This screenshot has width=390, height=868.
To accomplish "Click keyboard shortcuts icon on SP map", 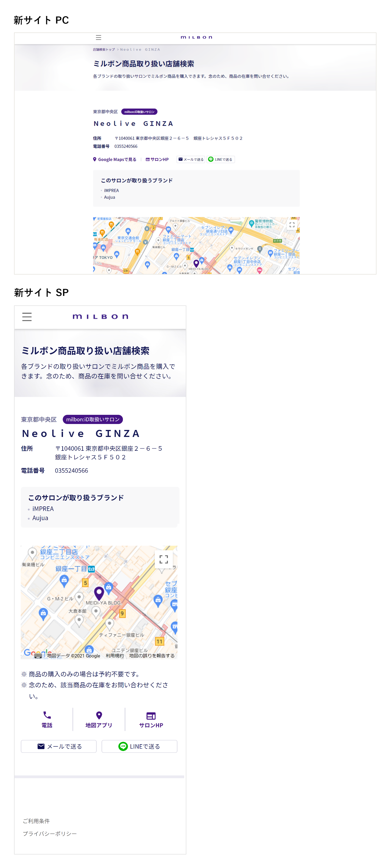I will tap(38, 656).
